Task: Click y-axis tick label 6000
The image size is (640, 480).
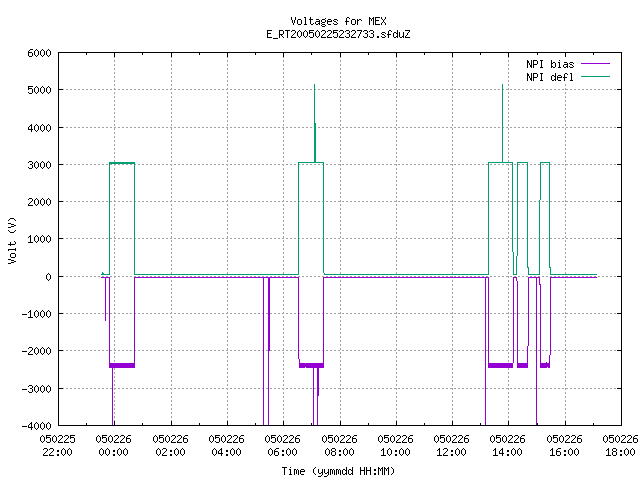Action: (x=39, y=53)
